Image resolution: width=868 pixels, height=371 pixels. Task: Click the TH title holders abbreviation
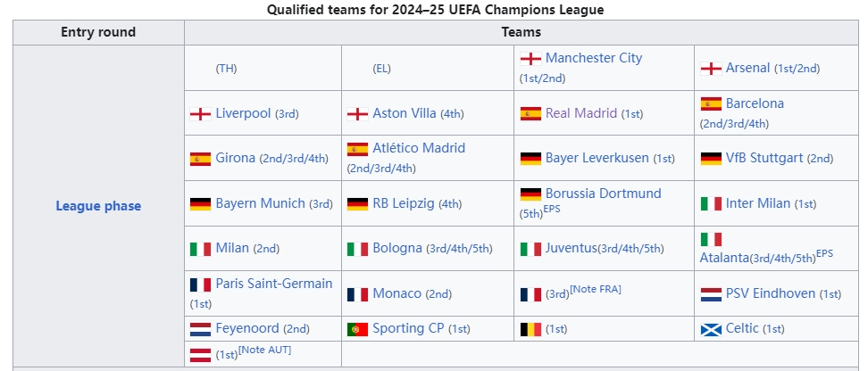coord(227,69)
